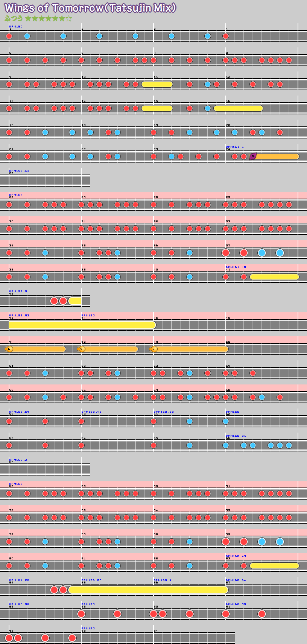
Task: Click the yellow drumroll before measure 11
Action: [157, 84]
